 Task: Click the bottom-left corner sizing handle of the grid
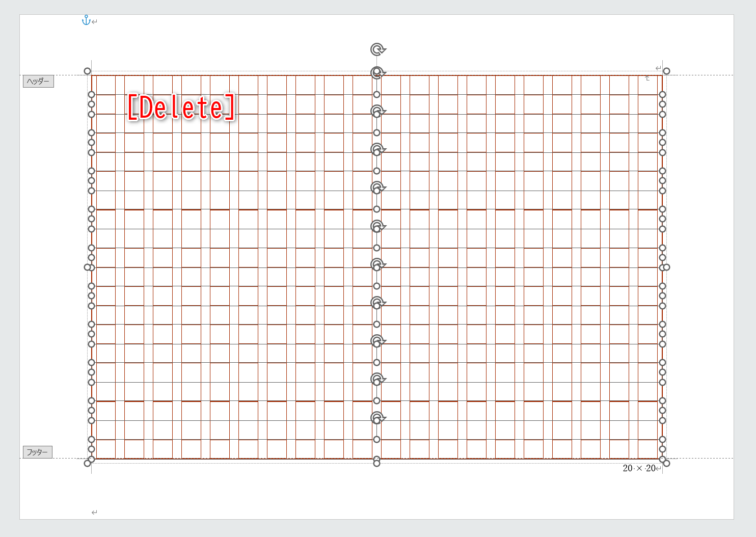tap(88, 463)
